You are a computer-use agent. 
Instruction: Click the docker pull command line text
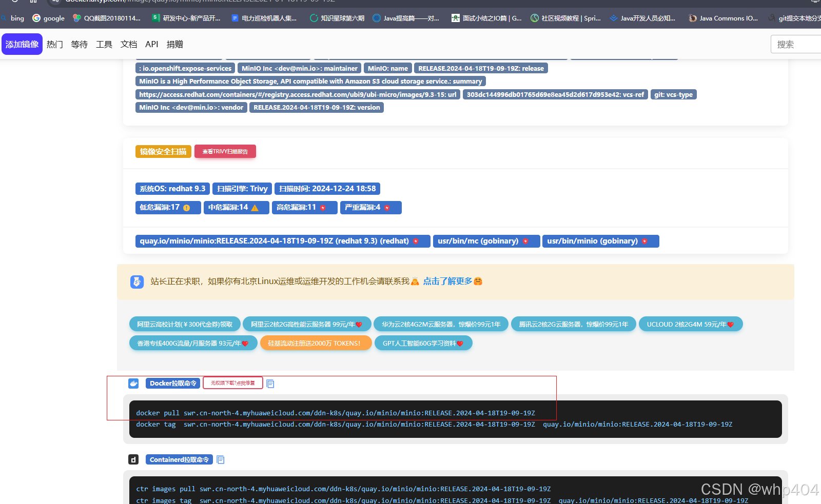coord(336,413)
